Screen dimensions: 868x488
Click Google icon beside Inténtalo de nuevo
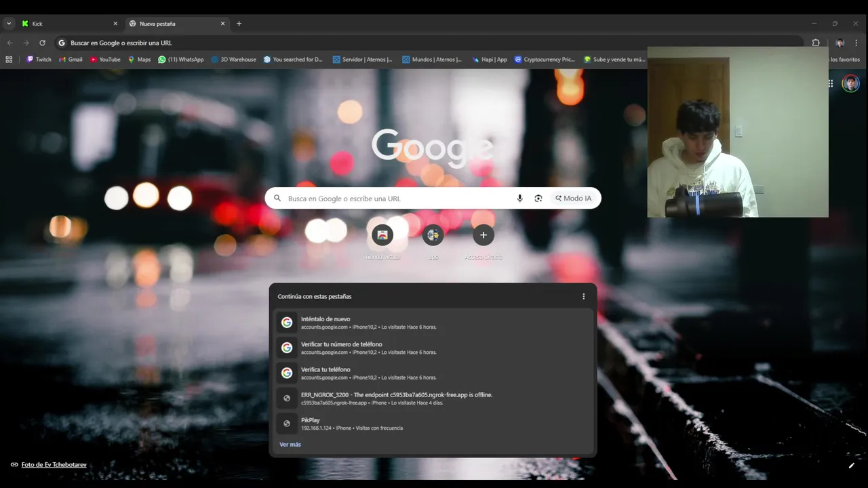(287, 323)
